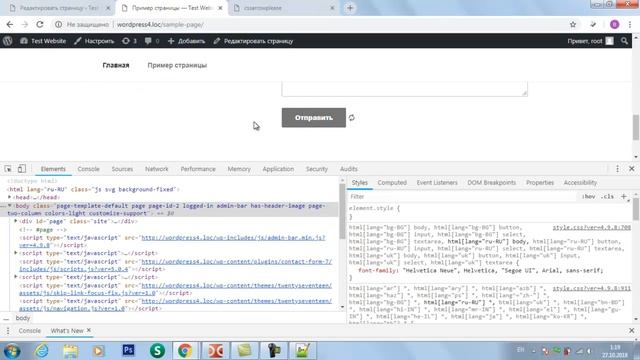640x360 pixels.
Task: Click the page vertical scrollbar thumb
Action: pyautogui.click(x=636, y=127)
